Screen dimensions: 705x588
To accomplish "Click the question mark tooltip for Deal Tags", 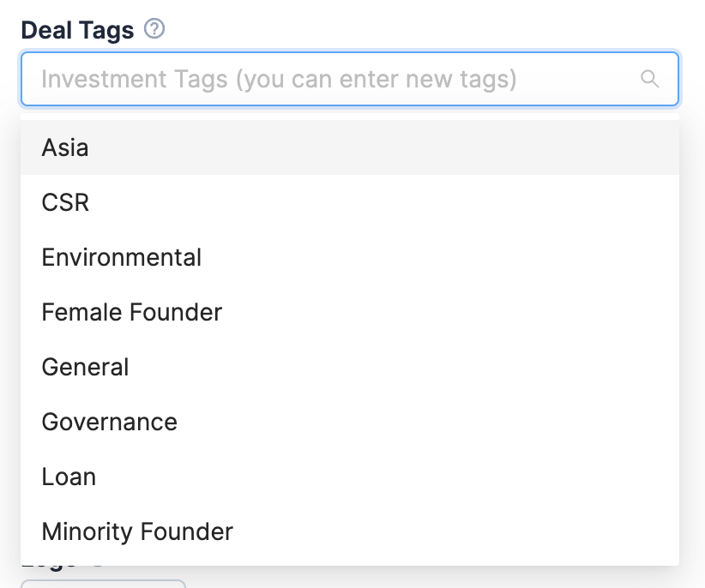I will point(154,30).
